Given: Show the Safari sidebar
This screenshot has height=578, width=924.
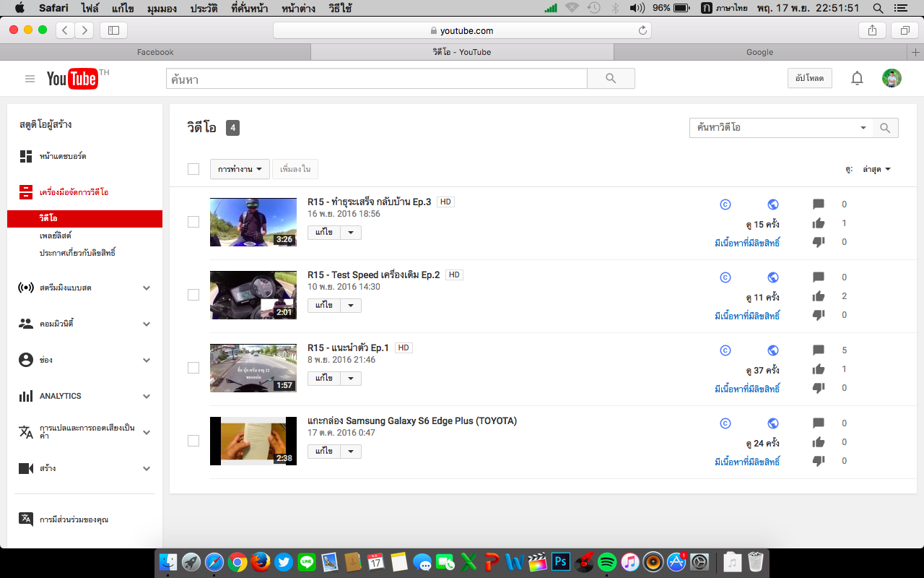Looking at the screenshot, I should 113,30.
